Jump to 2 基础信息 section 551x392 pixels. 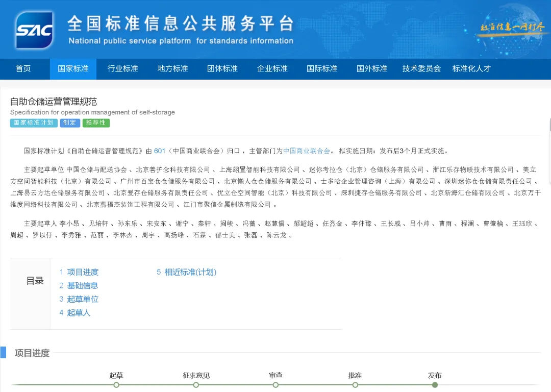pyautogui.click(x=79, y=285)
